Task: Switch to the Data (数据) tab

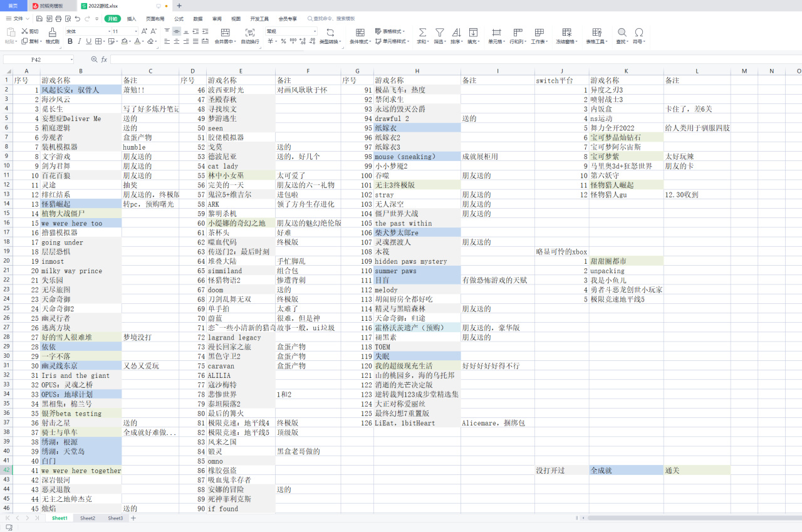Action: coord(197,19)
